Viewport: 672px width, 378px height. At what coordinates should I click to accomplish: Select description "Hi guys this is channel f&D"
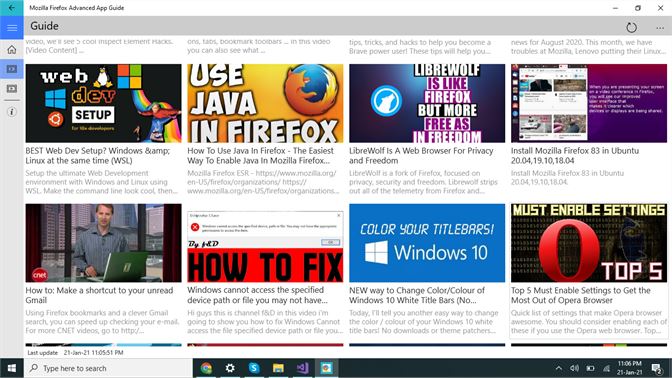pyautogui.click(x=265, y=322)
